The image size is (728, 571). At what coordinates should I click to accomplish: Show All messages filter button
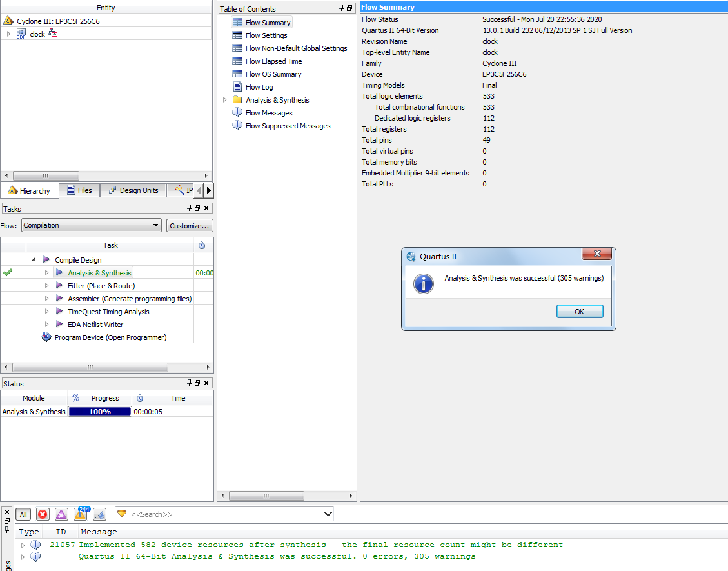23,514
